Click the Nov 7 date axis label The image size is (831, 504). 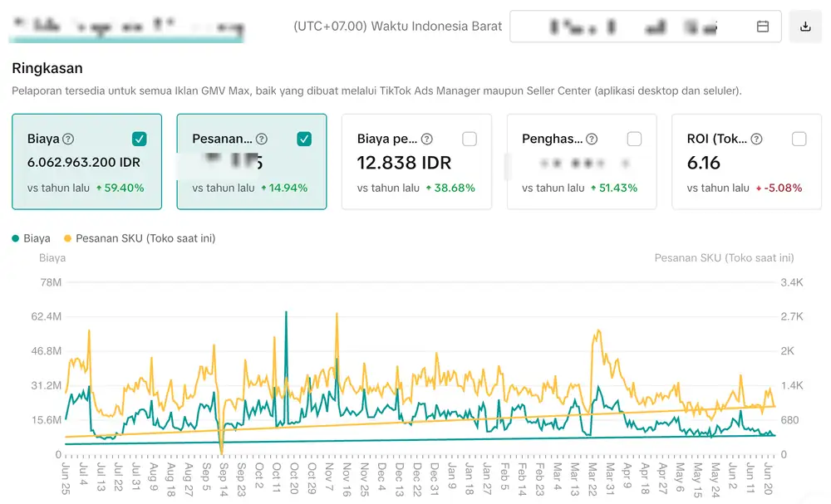pyautogui.click(x=328, y=477)
